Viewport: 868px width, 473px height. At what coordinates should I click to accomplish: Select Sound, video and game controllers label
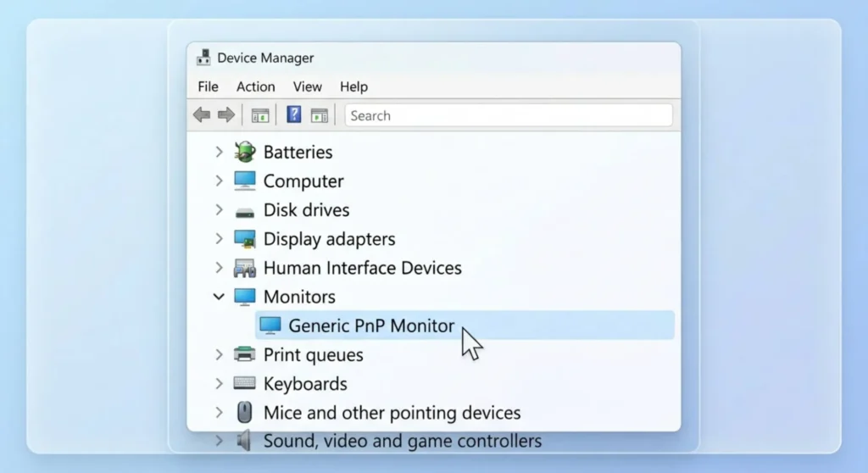(x=403, y=441)
